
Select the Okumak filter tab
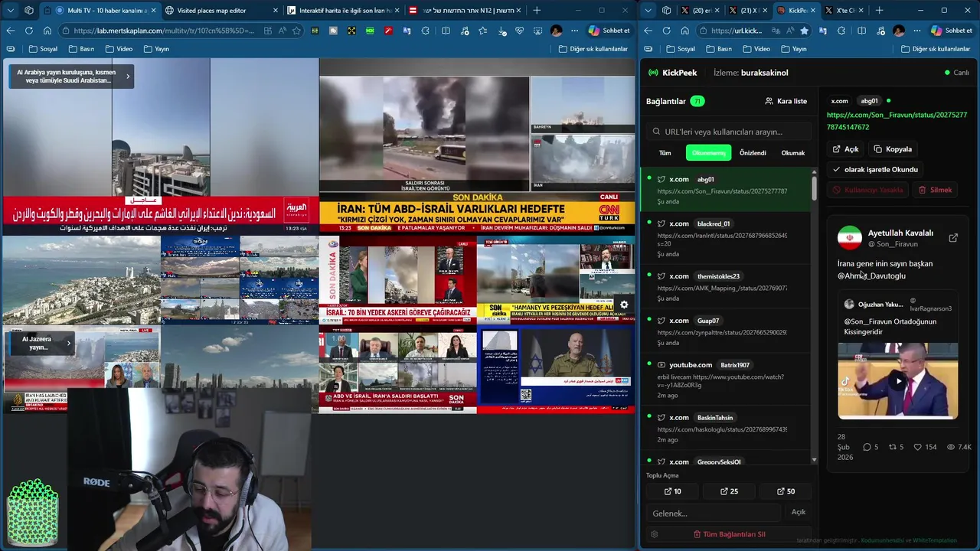(x=792, y=153)
